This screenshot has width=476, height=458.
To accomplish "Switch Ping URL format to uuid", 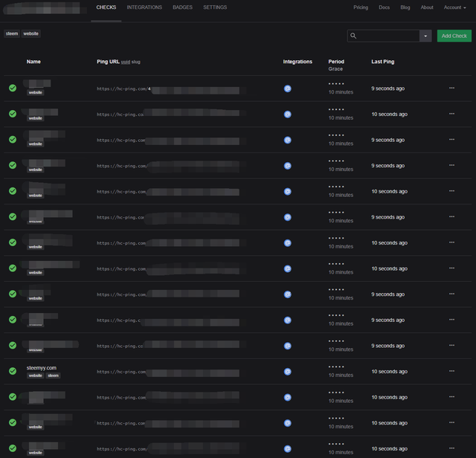I will click(126, 62).
